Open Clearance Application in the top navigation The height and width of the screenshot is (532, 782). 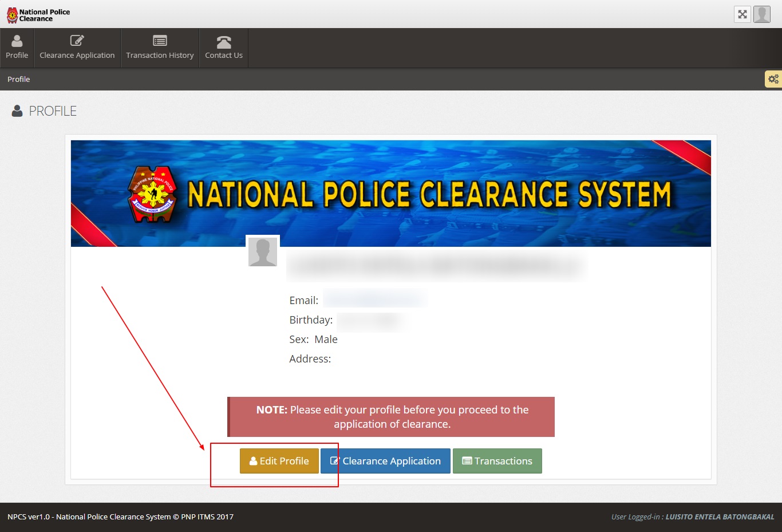pos(77,48)
